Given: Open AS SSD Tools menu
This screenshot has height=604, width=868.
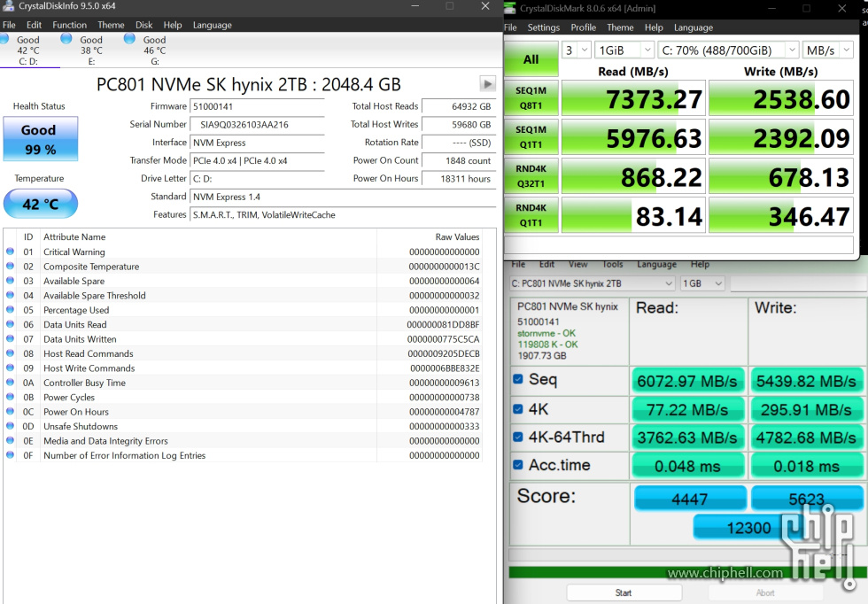Looking at the screenshot, I should click(612, 265).
